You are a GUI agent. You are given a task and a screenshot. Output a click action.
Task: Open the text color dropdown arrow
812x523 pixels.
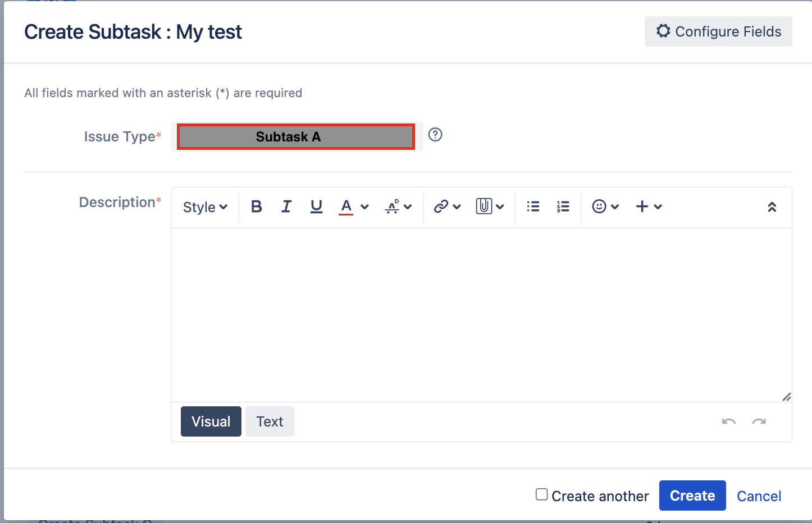coord(364,207)
